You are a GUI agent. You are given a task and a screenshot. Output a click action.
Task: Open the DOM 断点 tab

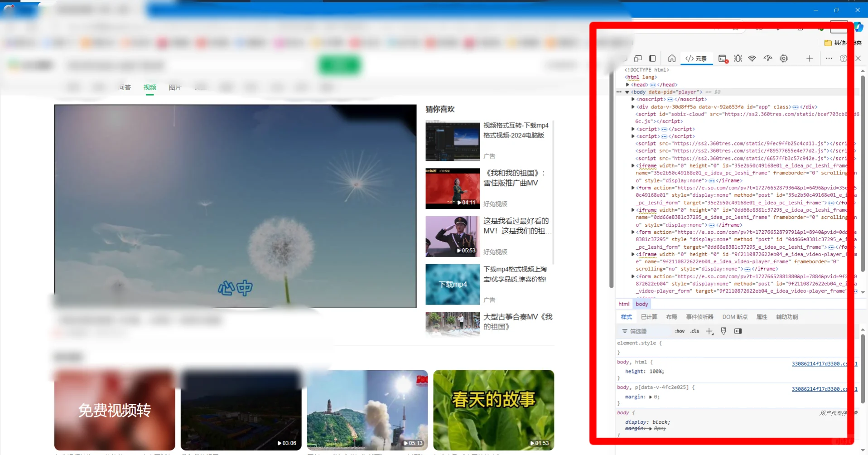(734, 316)
